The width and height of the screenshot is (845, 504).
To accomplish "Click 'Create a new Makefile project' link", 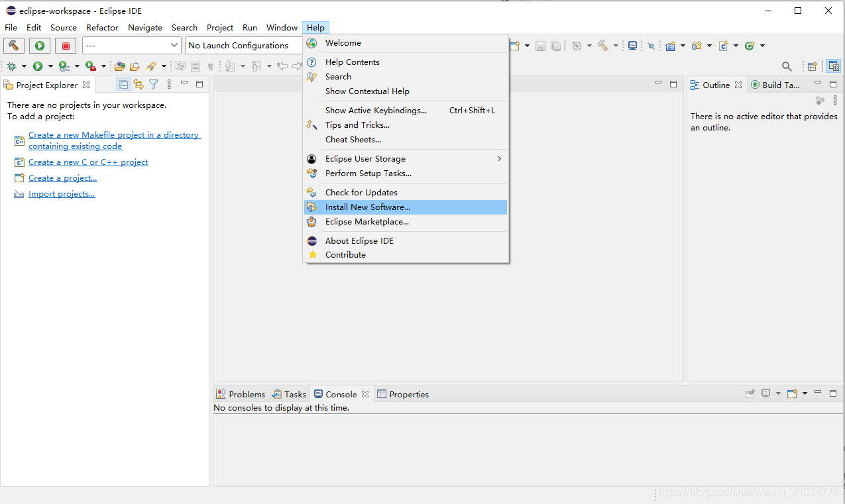I will 115,140.
